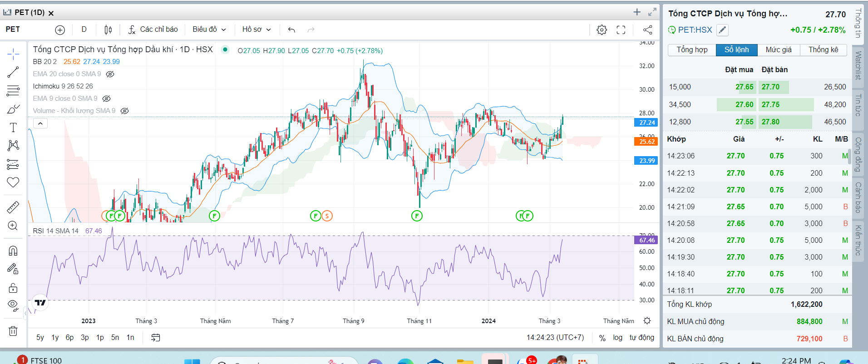Change the D time interval
This screenshot has height=364, width=868.
(84, 30)
